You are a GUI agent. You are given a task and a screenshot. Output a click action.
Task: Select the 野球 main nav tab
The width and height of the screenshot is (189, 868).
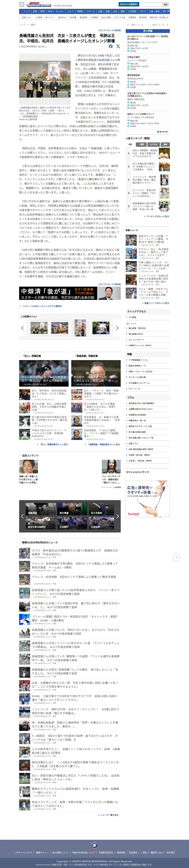[x=42, y=11]
